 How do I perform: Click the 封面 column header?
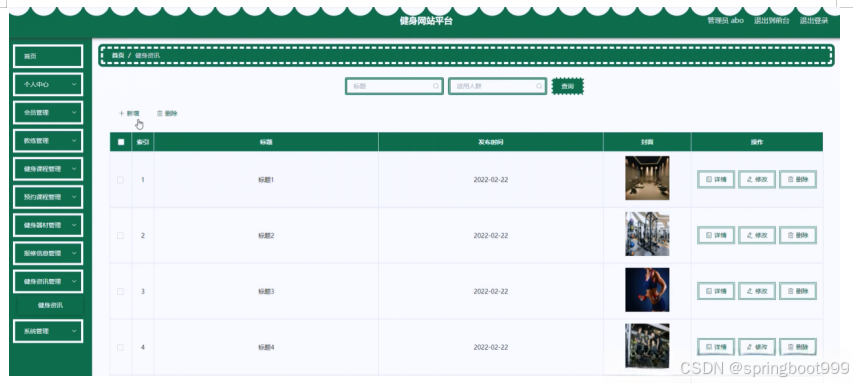(x=647, y=142)
